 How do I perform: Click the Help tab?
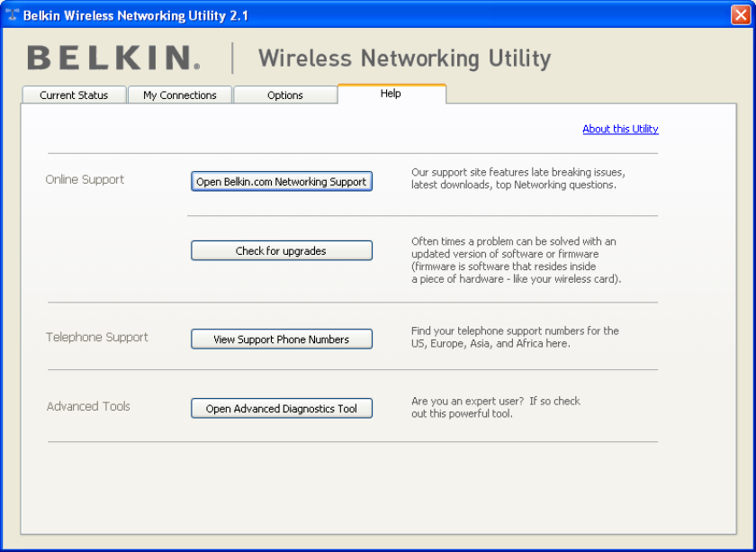pyautogui.click(x=391, y=94)
